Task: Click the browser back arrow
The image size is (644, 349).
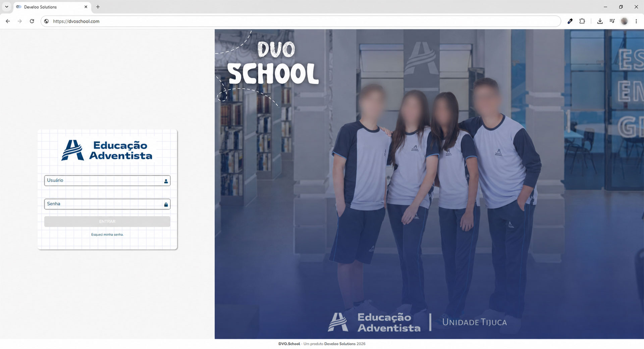Action: click(8, 21)
